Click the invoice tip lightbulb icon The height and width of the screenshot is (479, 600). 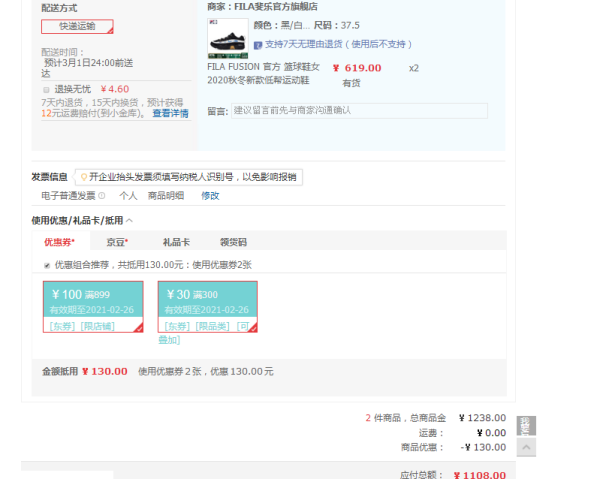(83, 177)
